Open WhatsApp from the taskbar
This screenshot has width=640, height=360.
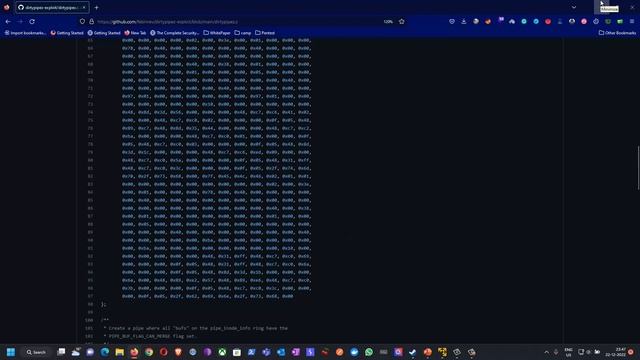pos(369,352)
